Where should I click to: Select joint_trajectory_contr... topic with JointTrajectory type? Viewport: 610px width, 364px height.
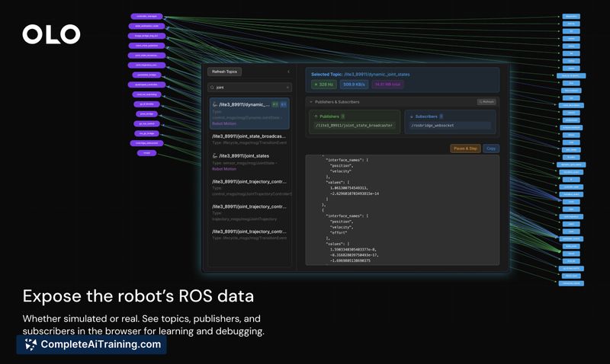coord(249,212)
